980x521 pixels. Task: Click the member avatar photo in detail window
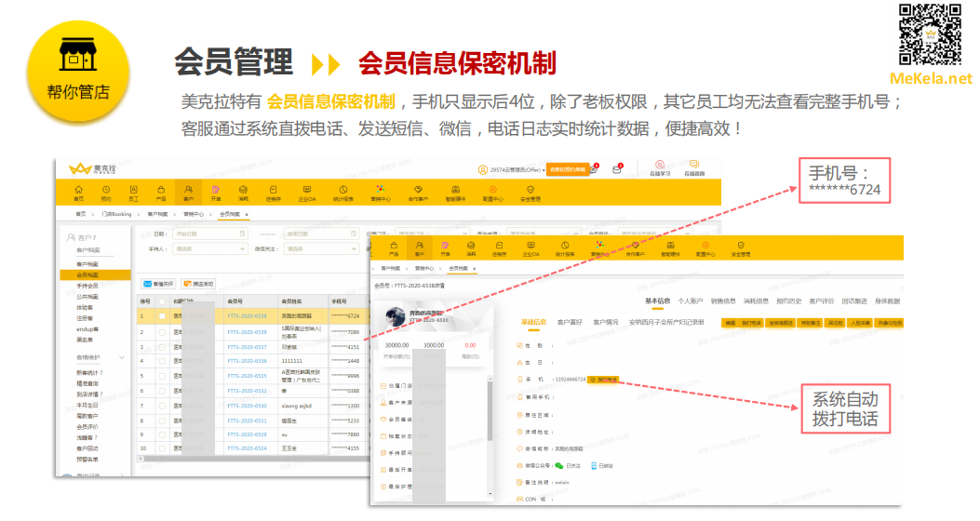(x=395, y=317)
